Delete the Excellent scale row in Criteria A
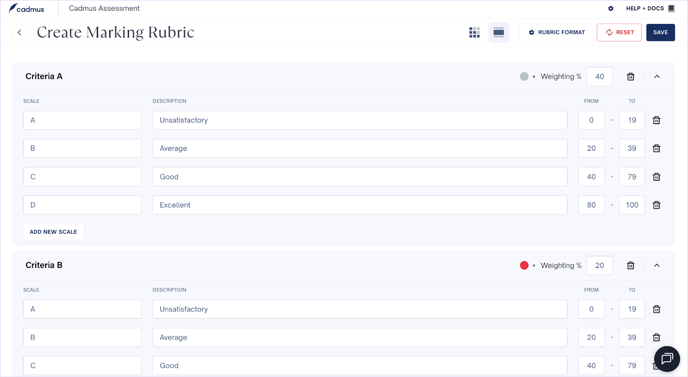 tap(656, 205)
